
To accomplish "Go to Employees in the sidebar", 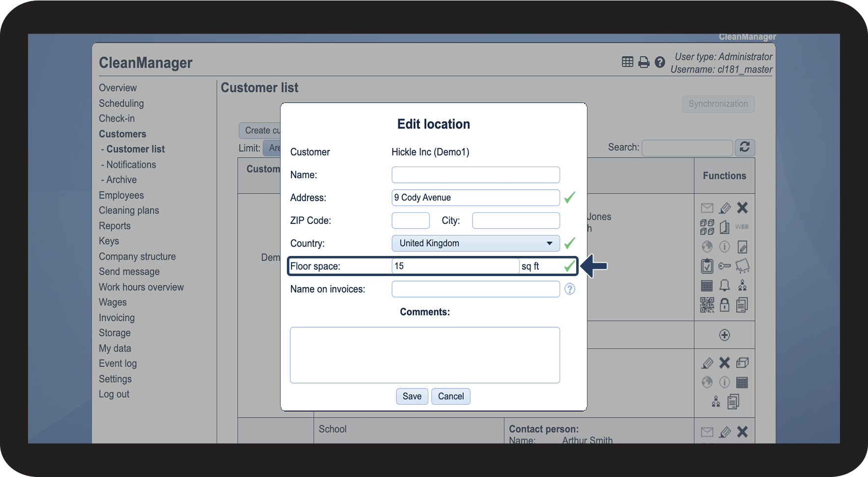I will click(x=121, y=195).
